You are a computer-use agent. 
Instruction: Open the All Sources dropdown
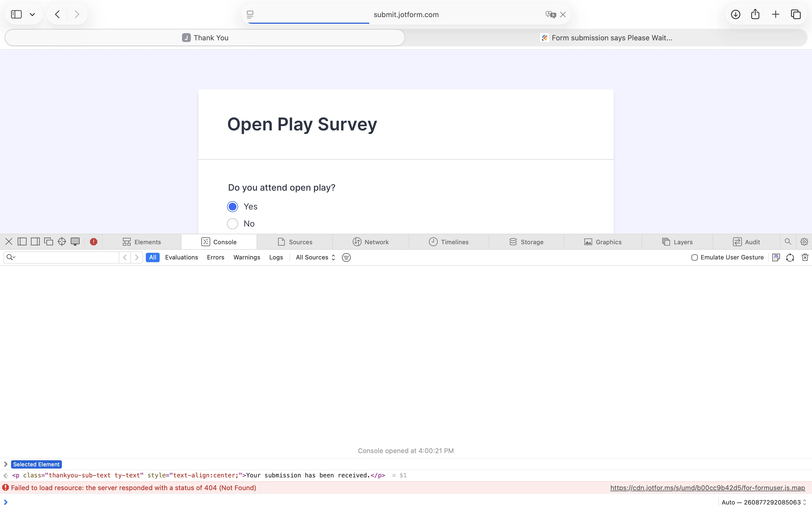click(315, 257)
